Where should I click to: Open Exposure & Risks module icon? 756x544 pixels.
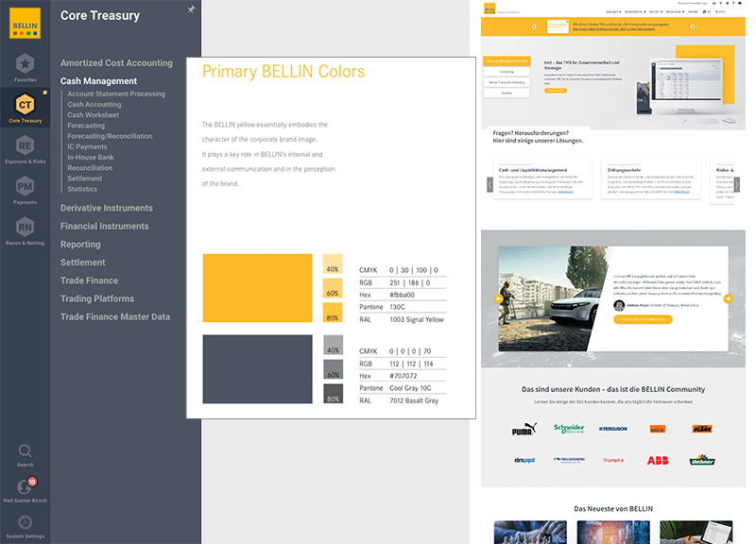pos(25,145)
